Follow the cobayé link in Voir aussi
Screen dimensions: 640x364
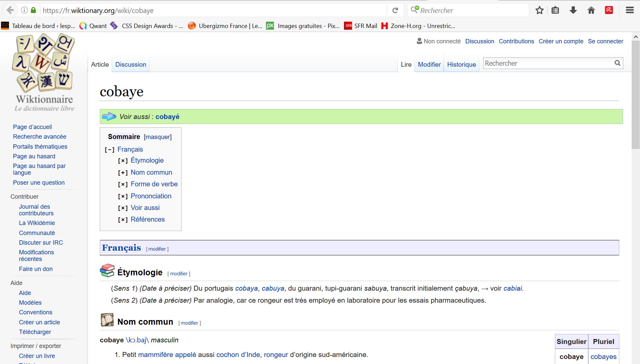click(167, 117)
